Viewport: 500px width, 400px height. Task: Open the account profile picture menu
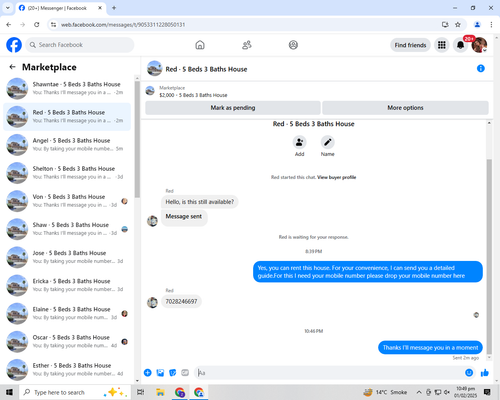click(x=479, y=45)
